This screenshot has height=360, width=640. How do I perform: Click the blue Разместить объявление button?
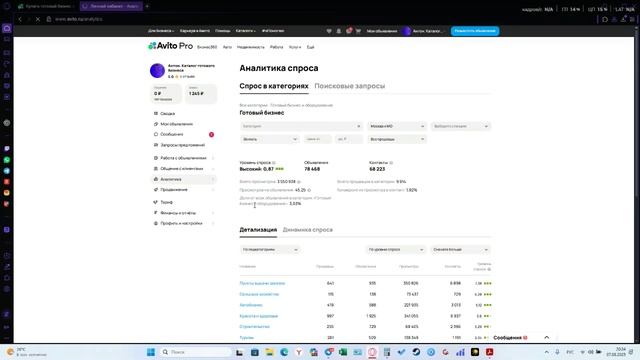475,31
